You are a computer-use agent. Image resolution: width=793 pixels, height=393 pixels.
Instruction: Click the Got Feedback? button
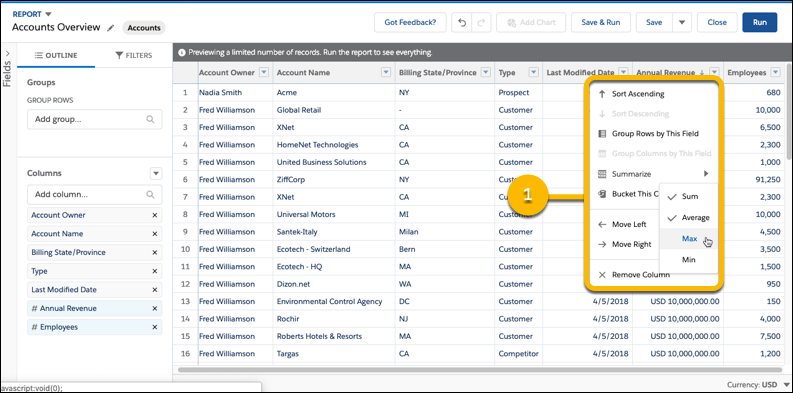click(x=410, y=23)
